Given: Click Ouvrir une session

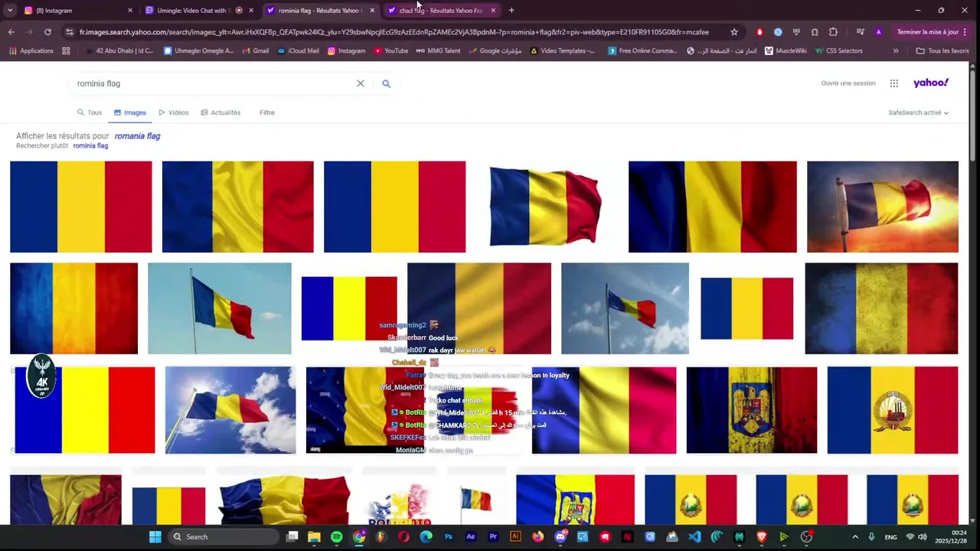Looking at the screenshot, I should 848,83.
